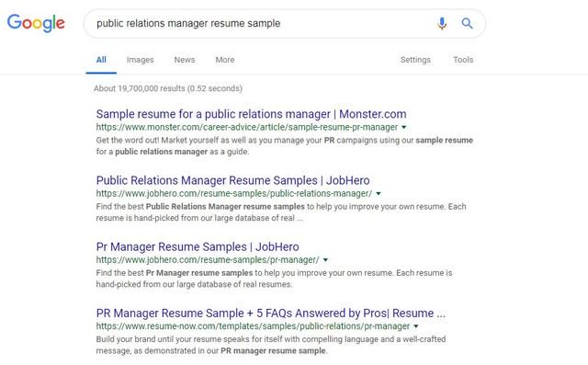The height and width of the screenshot is (365, 588).
Task: Open search Settings
Action: [x=415, y=60]
